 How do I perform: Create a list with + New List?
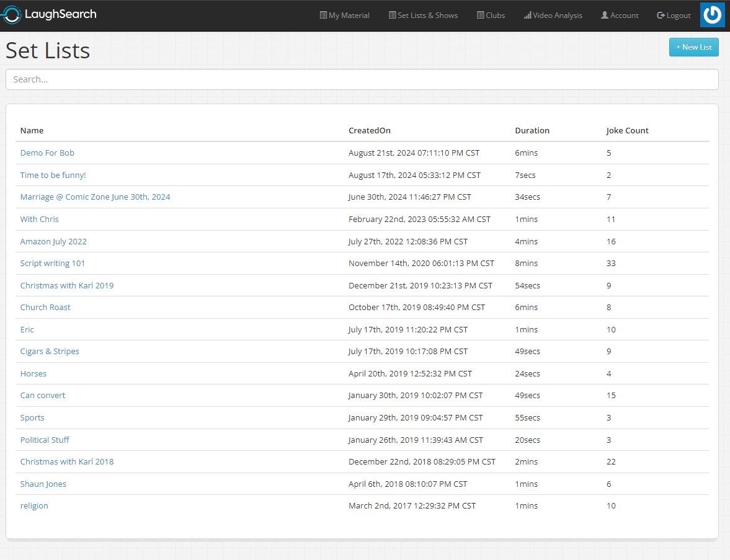(x=693, y=47)
